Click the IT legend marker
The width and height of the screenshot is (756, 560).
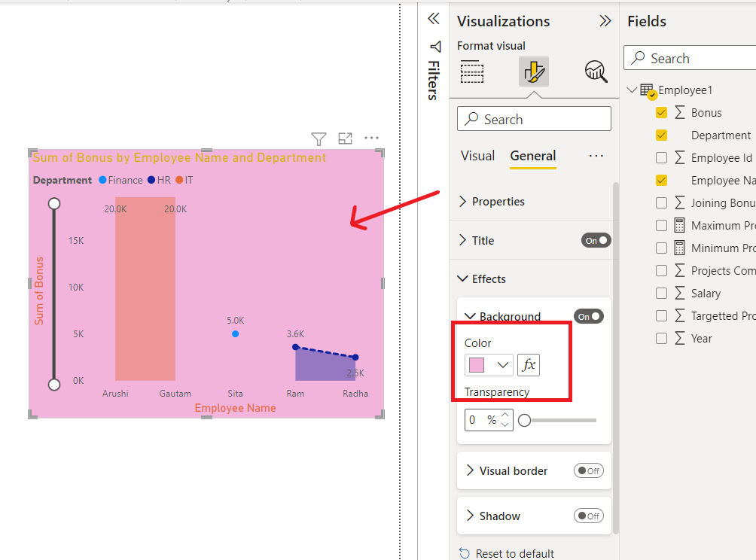point(179,180)
